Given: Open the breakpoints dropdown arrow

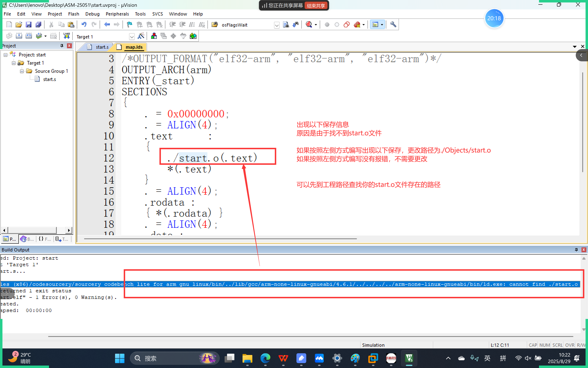Looking at the screenshot, I should tap(363, 25).
